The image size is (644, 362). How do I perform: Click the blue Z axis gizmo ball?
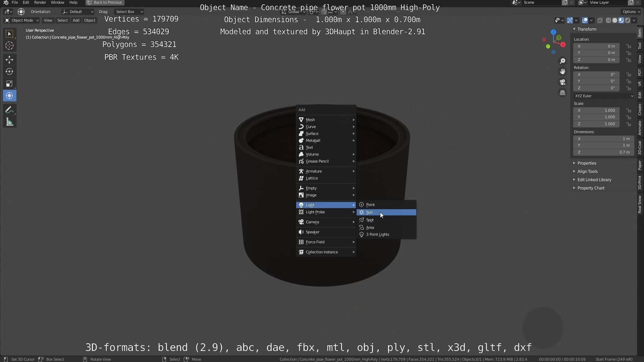[x=553, y=32]
